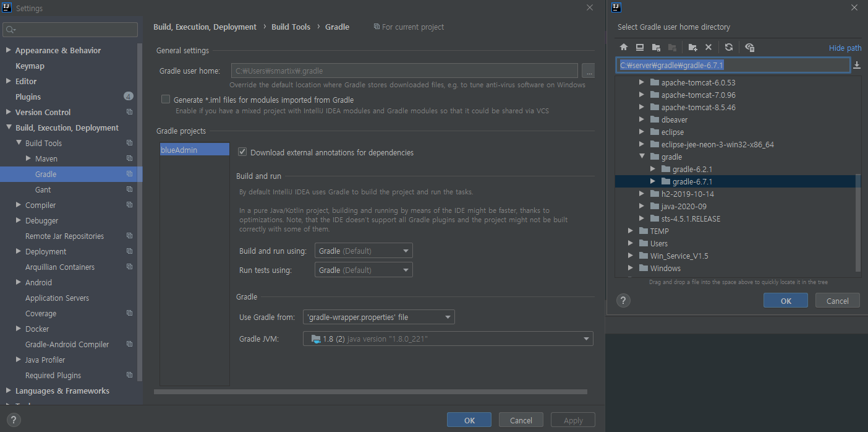Expand the Languages & Frameworks section
The width and height of the screenshot is (868, 432).
click(8, 391)
